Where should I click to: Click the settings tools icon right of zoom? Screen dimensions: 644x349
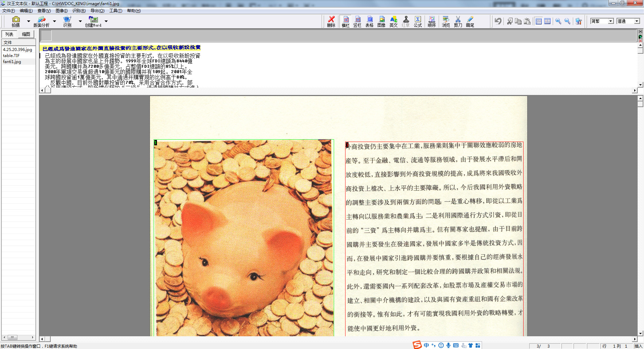pyautogui.click(x=579, y=21)
